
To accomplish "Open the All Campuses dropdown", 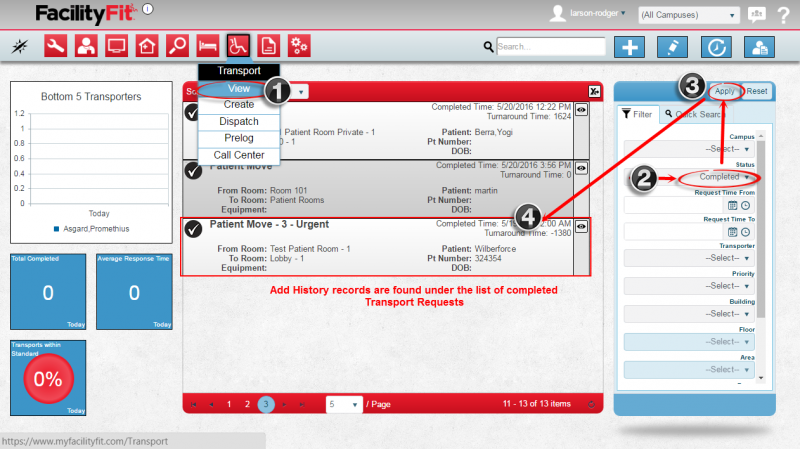I will (x=689, y=16).
